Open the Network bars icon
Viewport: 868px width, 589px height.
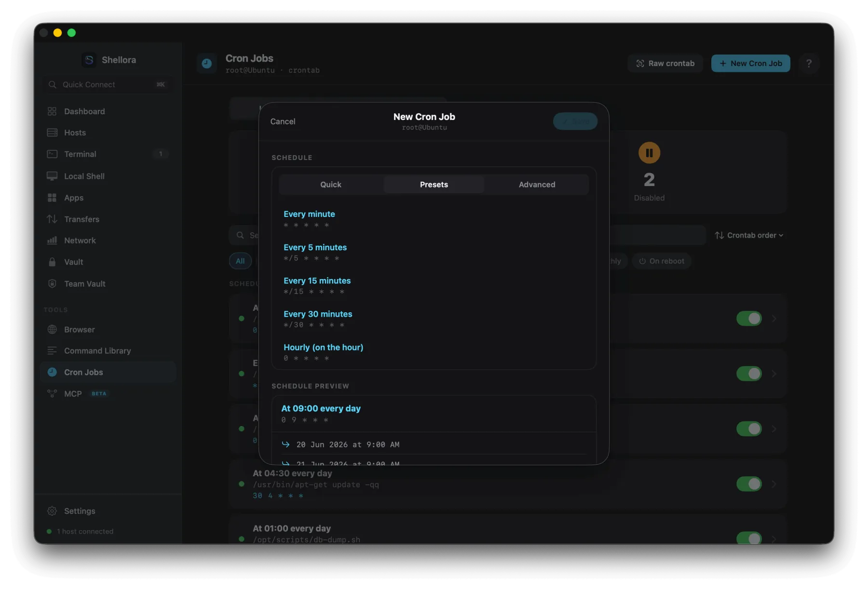[x=52, y=240]
